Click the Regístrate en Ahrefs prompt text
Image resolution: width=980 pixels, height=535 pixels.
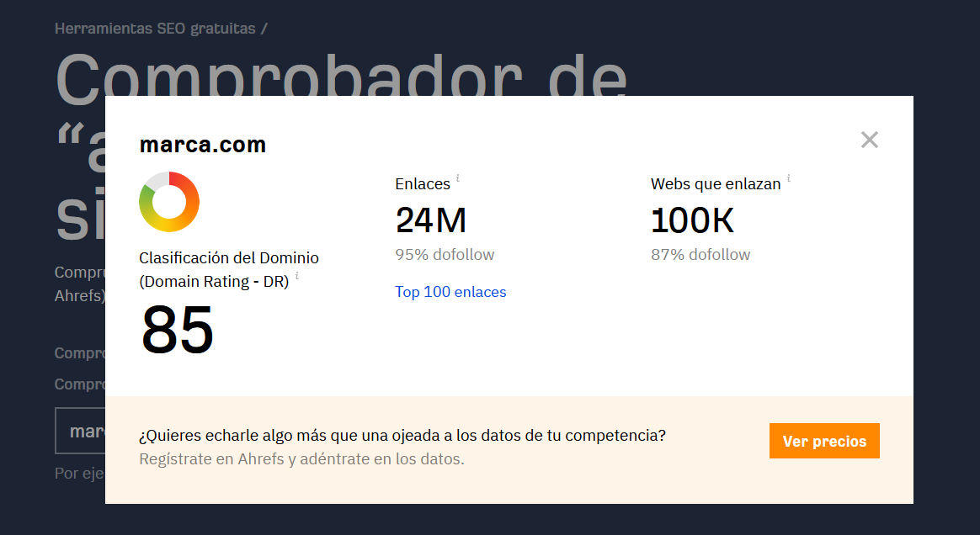[301, 459]
